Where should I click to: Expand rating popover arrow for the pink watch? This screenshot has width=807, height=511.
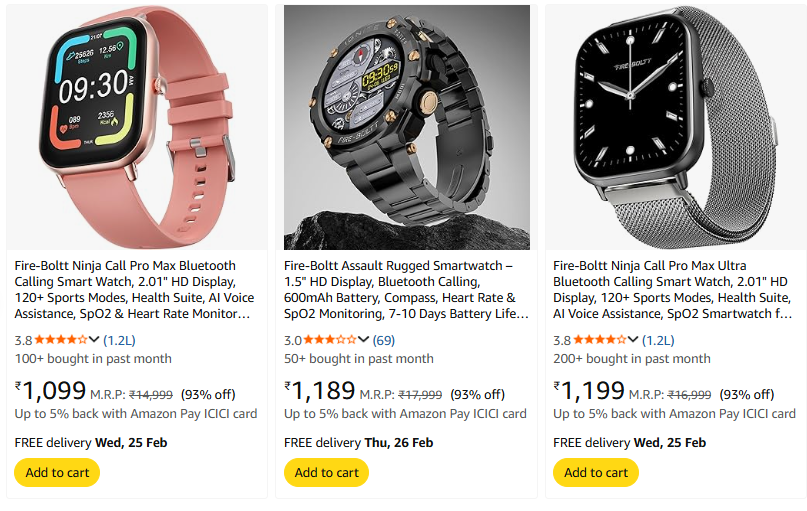coord(95,339)
